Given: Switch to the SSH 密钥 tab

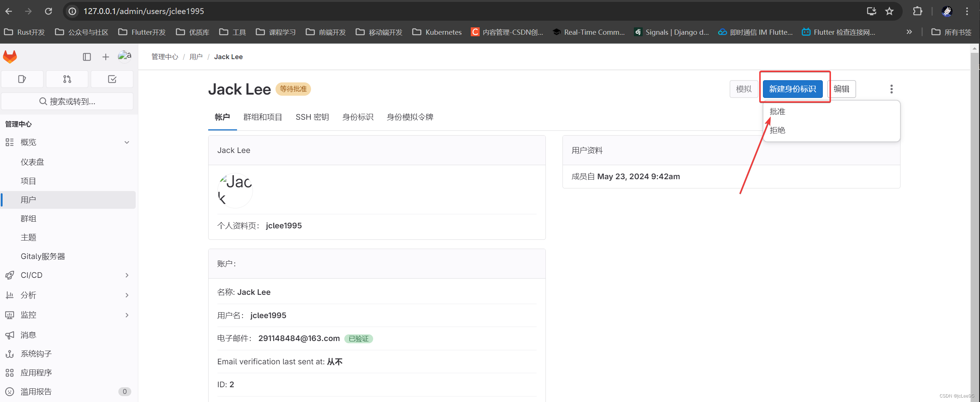Looking at the screenshot, I should tap(312, 117).
